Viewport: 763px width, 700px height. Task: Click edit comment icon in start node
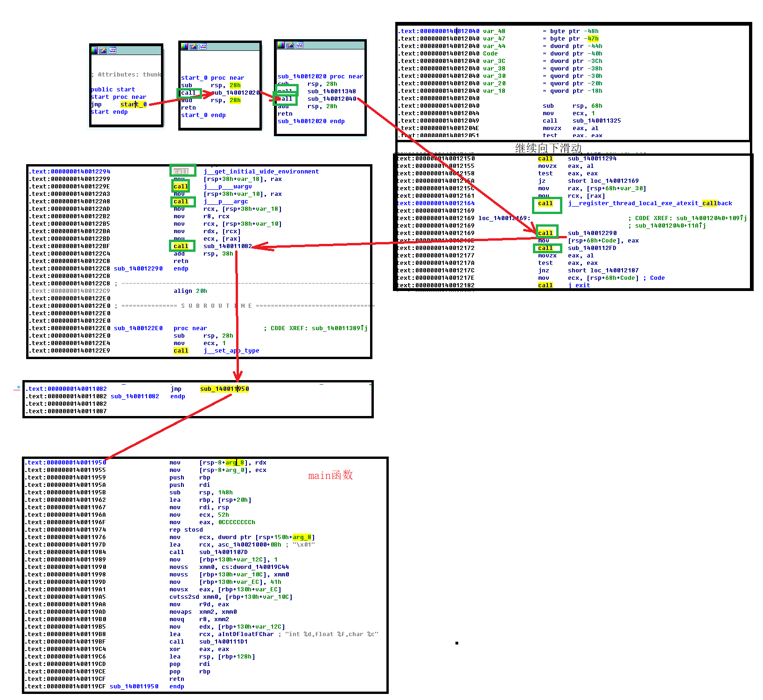[104, 50]
